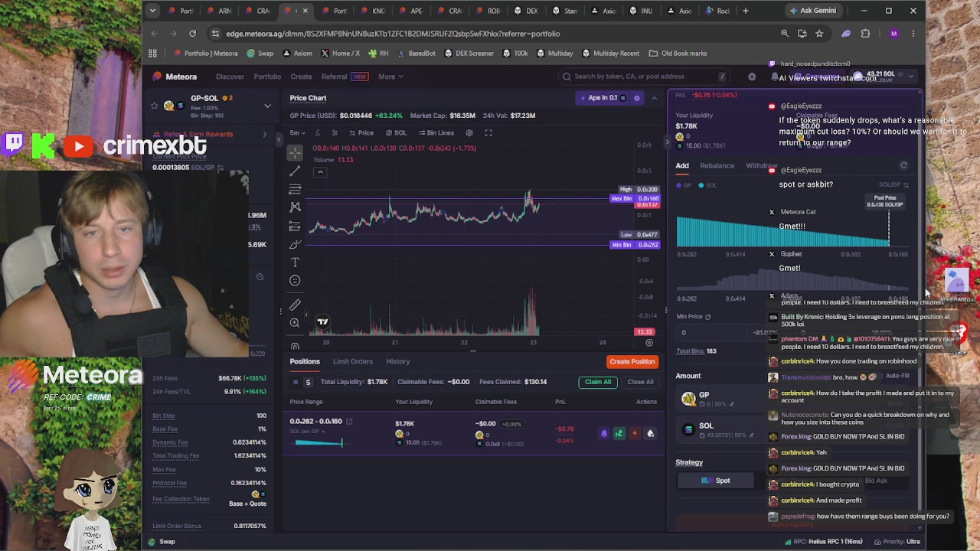Go to the Portfolio page

pyautogui.click(x=267, y=77)
